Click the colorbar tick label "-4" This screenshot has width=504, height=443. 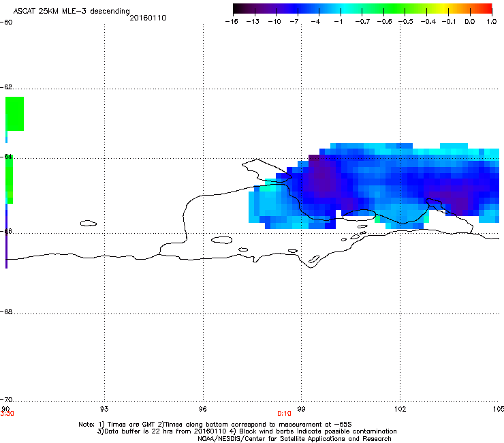[315, 22]
